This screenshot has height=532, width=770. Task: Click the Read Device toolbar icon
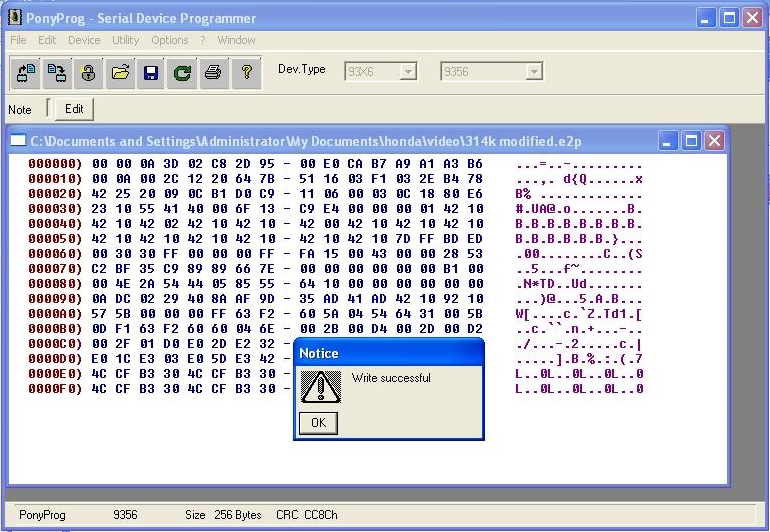(x=26, y=73)
